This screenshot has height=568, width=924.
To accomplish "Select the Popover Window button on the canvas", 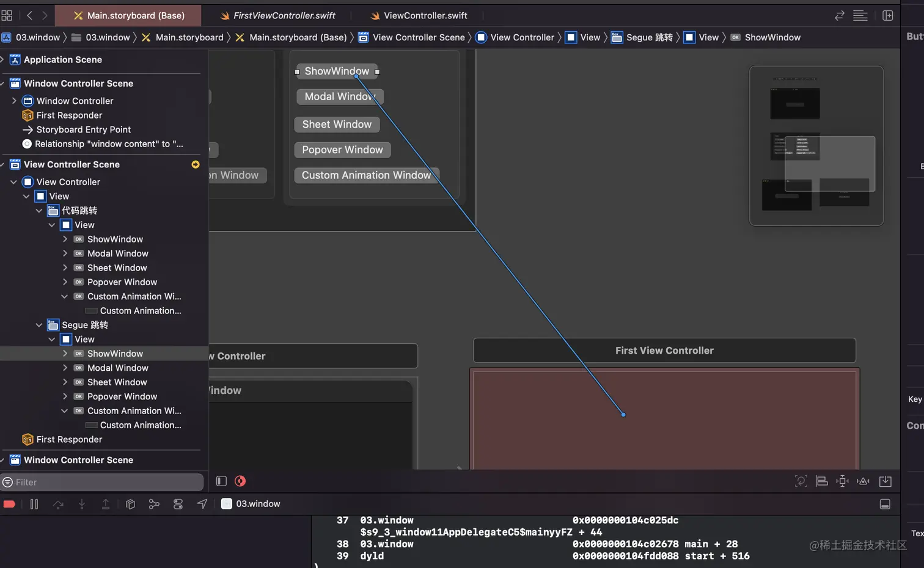I will [342, 150].
